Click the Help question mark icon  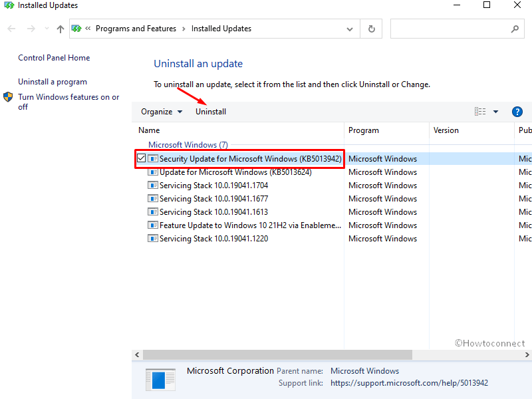(x=517, y=111)
